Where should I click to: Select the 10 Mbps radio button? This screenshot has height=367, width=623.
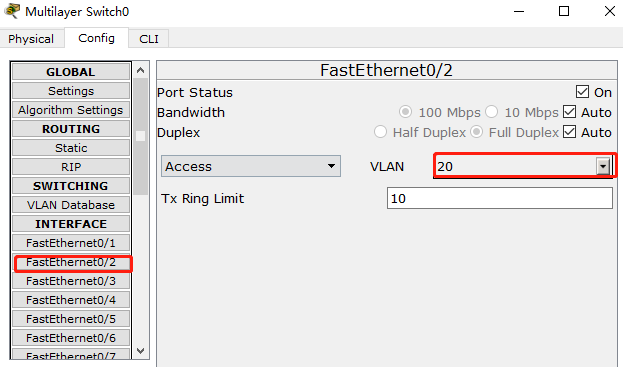click(x=491, y=112)
